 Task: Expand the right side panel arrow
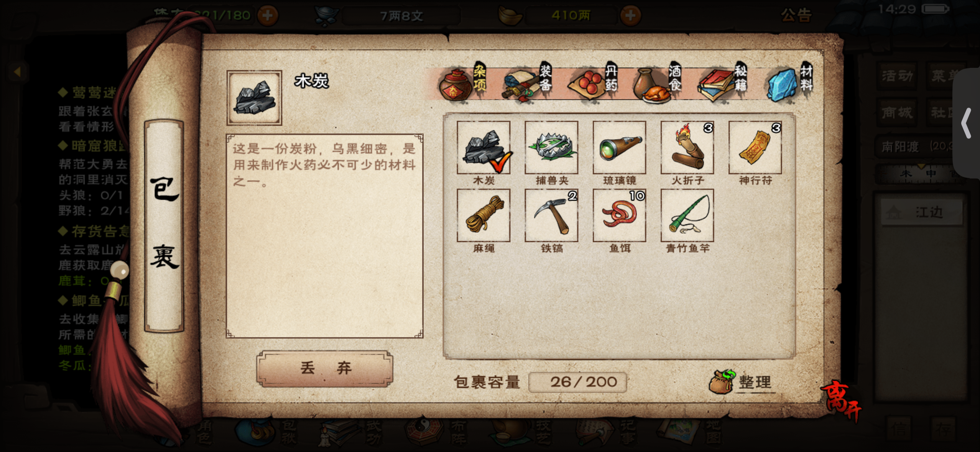pos(967,123)
